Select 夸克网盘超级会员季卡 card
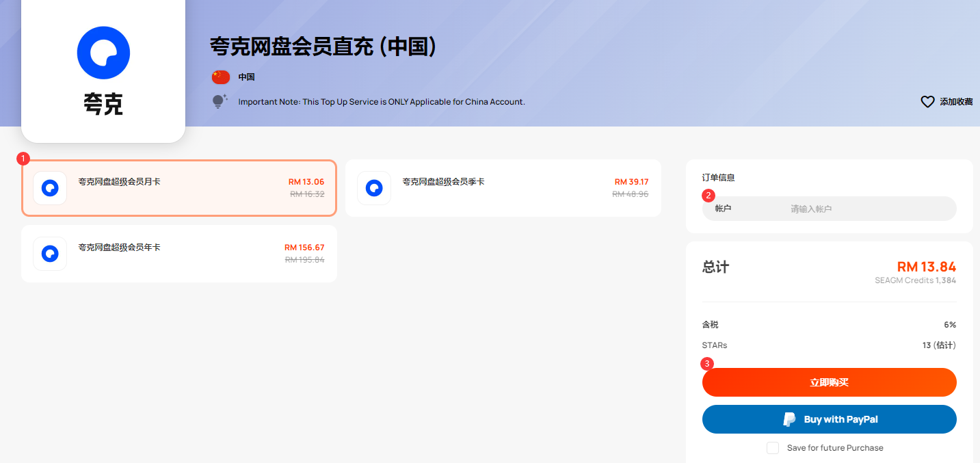The width and height of the screenshot is (980, 463). 503,188
